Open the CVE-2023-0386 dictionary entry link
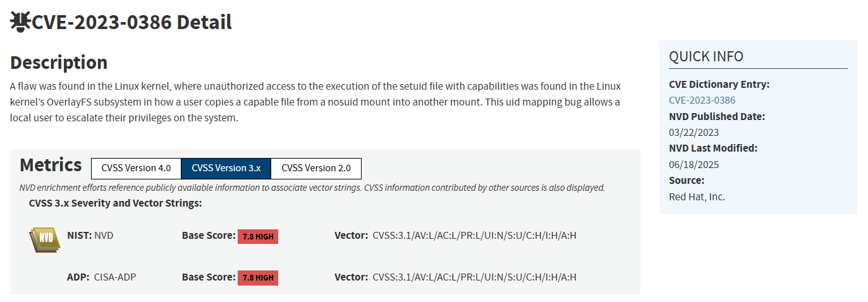The width and height of the screenshot is (868, 302). tap(702, 100)
